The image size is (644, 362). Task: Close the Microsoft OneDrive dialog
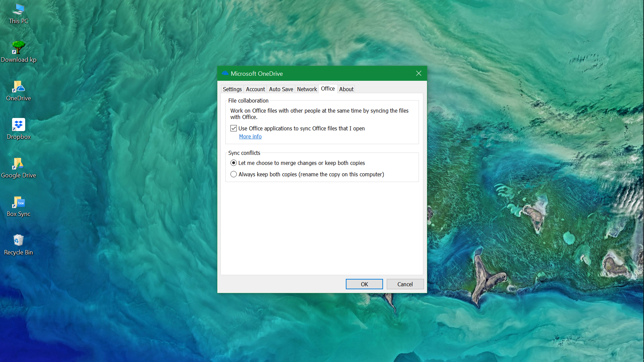(419, 73)
